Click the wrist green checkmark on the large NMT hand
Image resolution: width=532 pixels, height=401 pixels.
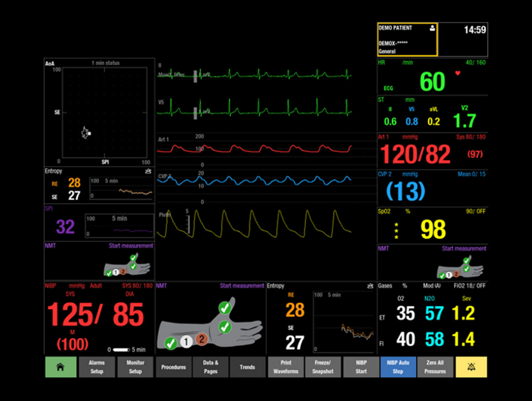170,343
